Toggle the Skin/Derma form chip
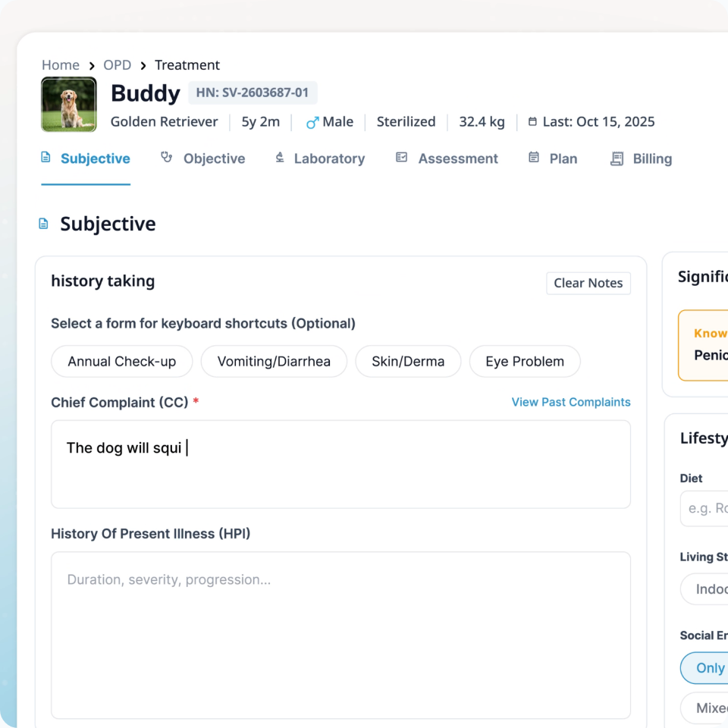The width and height of the screenshot is (728, 728). 408,362
